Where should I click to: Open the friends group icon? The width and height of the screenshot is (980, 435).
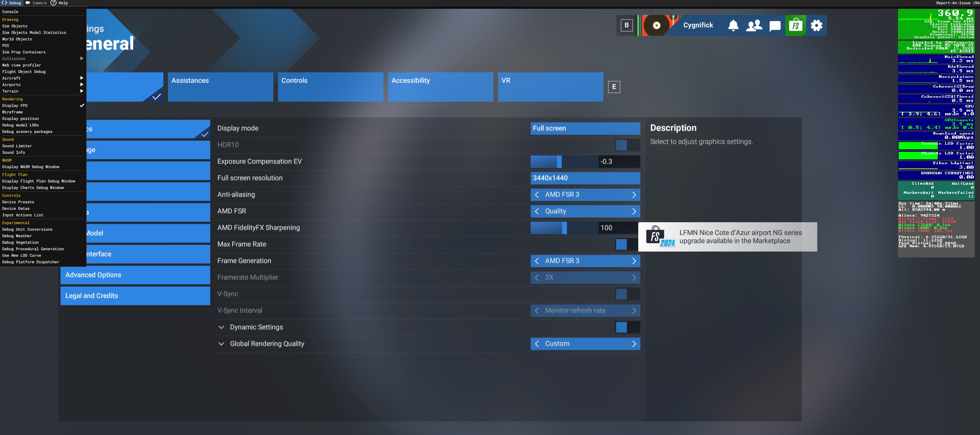pos(754,25)
